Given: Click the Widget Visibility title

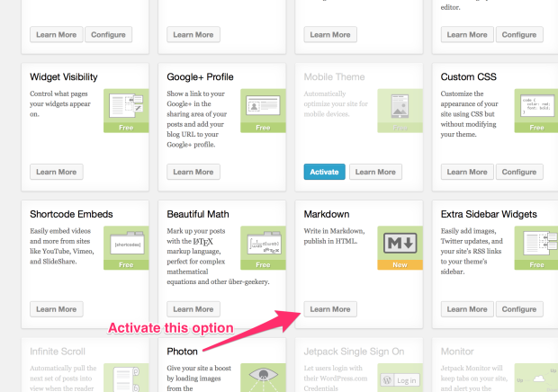Looking at the screenshot, I should tap(64, 77).
